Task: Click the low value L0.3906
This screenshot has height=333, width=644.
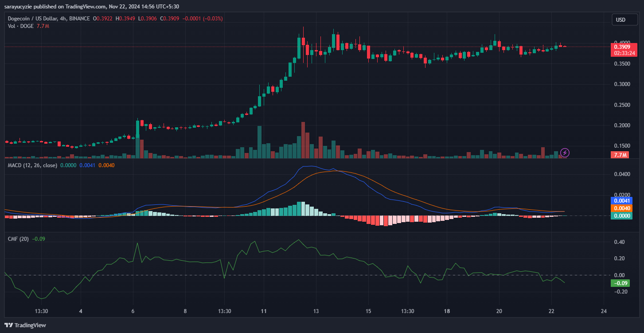Action: [x=148, y=19]
